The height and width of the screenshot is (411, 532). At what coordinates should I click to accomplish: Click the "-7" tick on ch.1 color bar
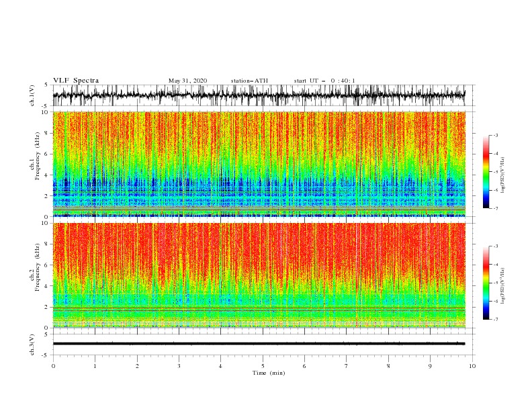click(x=495, y=209)
